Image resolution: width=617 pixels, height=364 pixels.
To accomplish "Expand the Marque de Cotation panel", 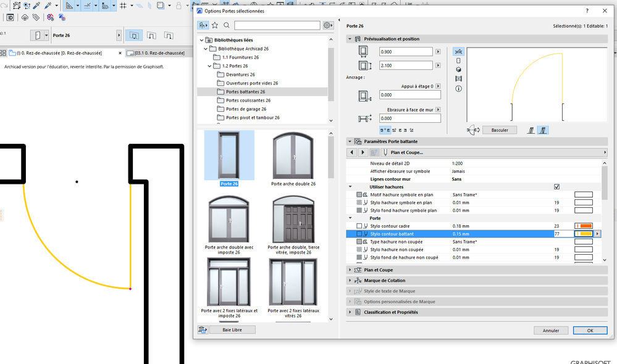I will click(x=350, y=281).
